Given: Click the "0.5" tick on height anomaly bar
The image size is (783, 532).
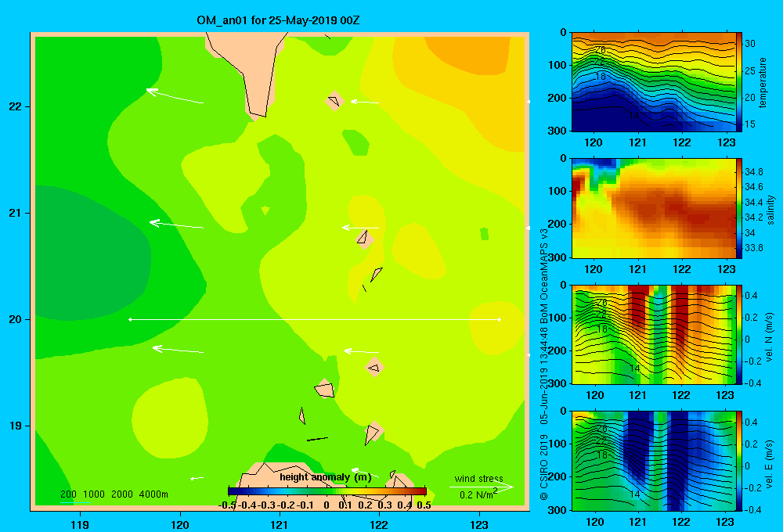Looking at the screenshot, I should (424, 505).
